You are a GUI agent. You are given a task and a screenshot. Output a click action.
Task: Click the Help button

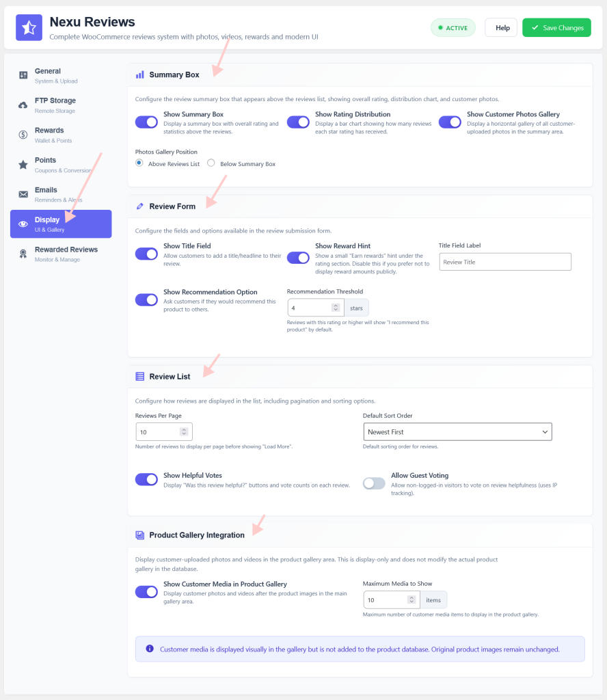point(501,27)
